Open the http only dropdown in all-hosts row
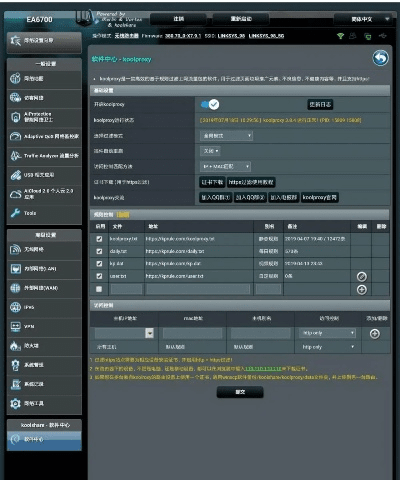The width and height of the screenshot is (400, 480). 328,347
